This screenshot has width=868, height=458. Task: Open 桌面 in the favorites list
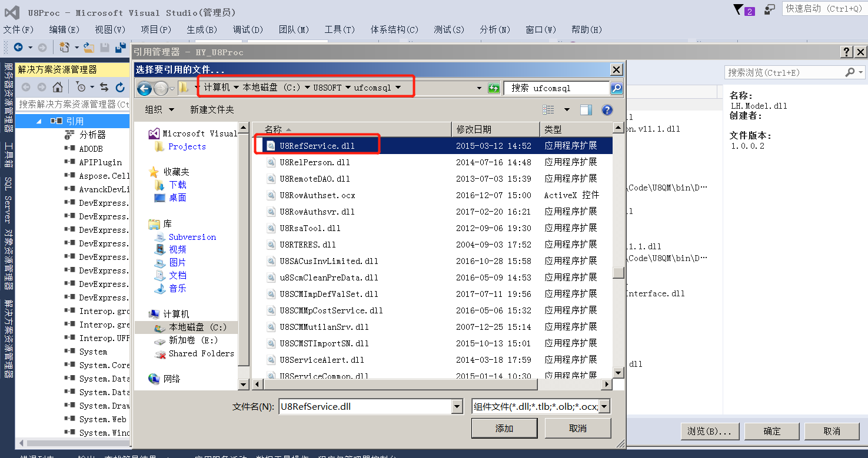(x=178, y=198)
